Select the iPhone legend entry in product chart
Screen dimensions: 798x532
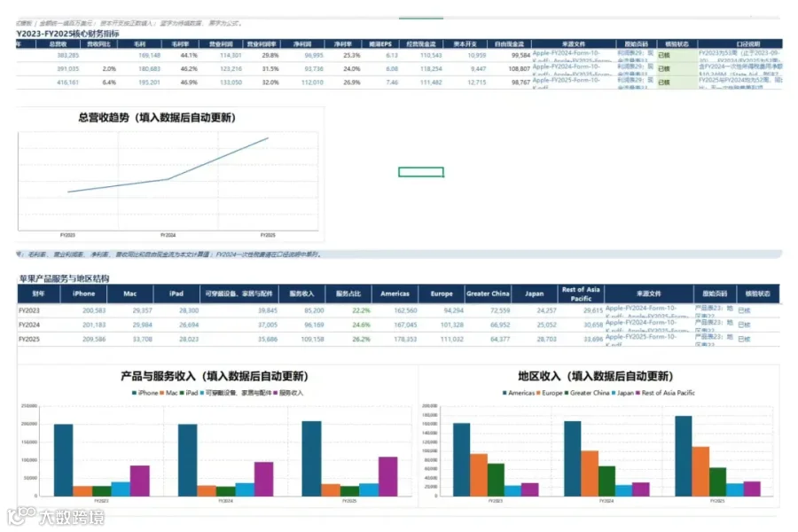145,393
